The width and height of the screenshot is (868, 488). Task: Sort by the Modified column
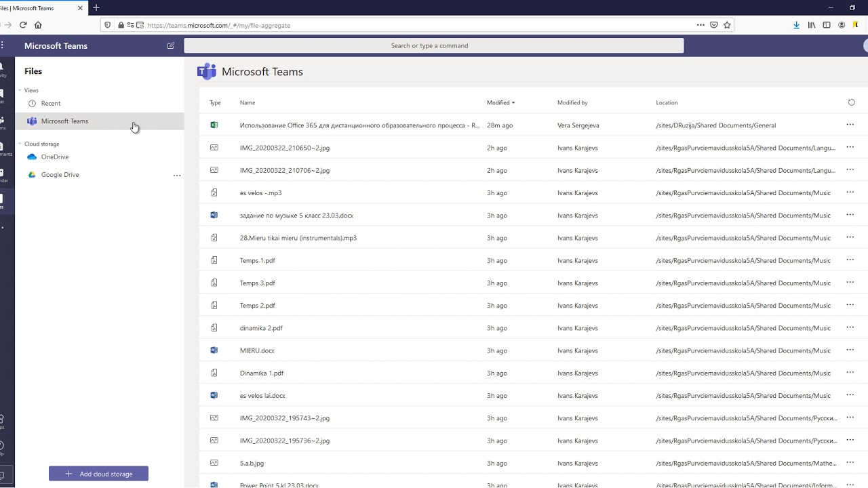(500, 102)
